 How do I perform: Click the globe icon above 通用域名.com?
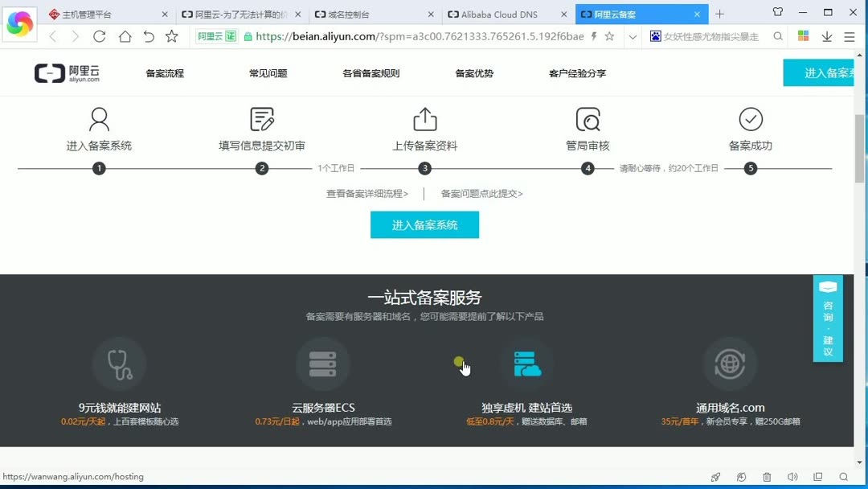click(730, 364)
